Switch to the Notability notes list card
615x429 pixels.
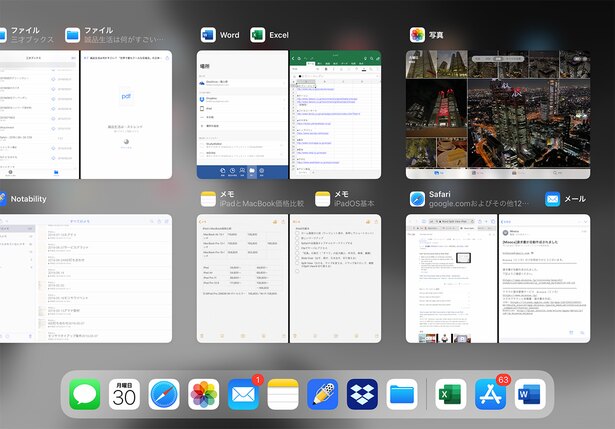coord(86,278)
